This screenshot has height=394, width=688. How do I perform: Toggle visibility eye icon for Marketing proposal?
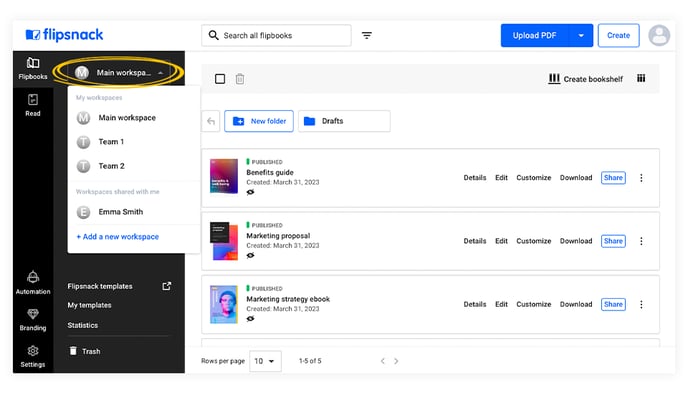(x=250, y=255)
